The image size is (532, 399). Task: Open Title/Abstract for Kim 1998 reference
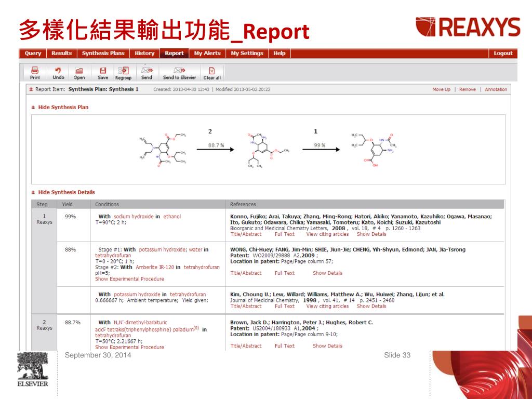tap(246, 306)
